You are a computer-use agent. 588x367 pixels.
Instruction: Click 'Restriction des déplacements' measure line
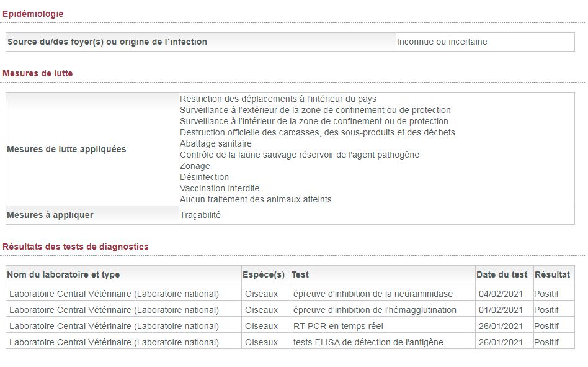(x=278, y=99)
